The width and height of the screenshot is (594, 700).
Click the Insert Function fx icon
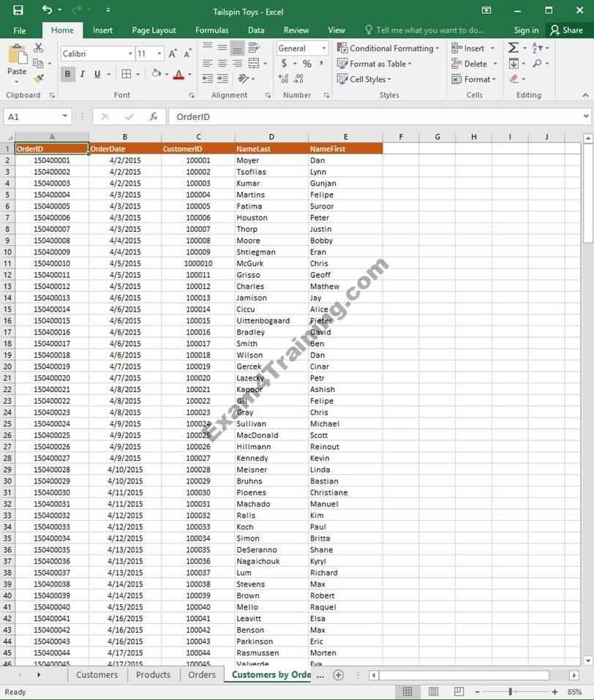pyautogui.click(x=154, y=117)
